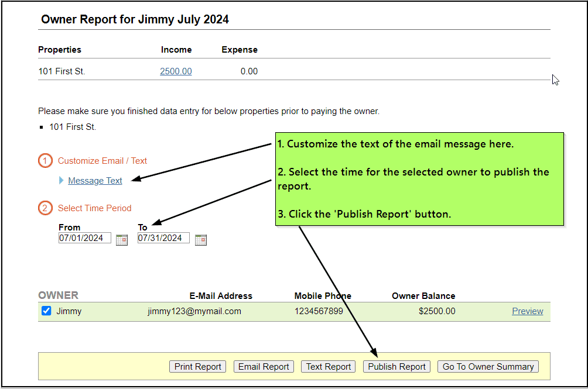588x389 pixels.
Task: Open the Preview link for Jimmy
Action: point(527,311)
